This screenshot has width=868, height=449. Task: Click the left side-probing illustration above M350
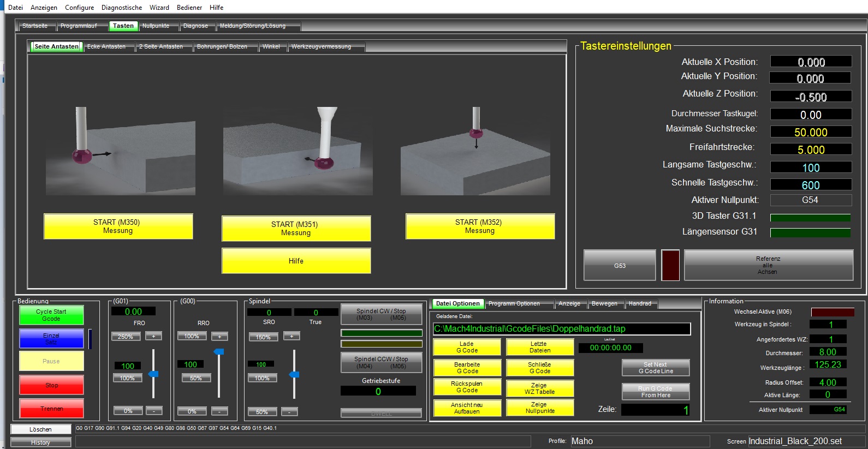coord(120,151)
